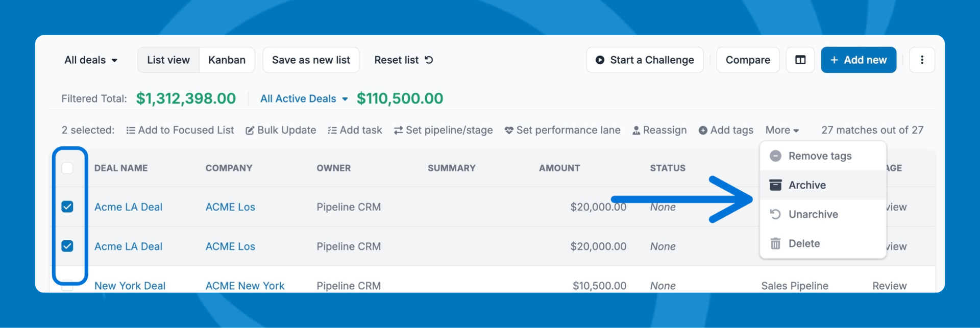980x328 pixels.
Task: Uncheck the first Acme LA Deal checkbox
Action: point(67,207)
